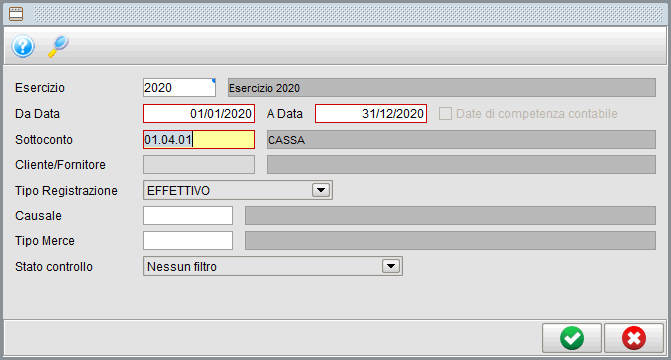Click the Da Data label

click(37, 114)
